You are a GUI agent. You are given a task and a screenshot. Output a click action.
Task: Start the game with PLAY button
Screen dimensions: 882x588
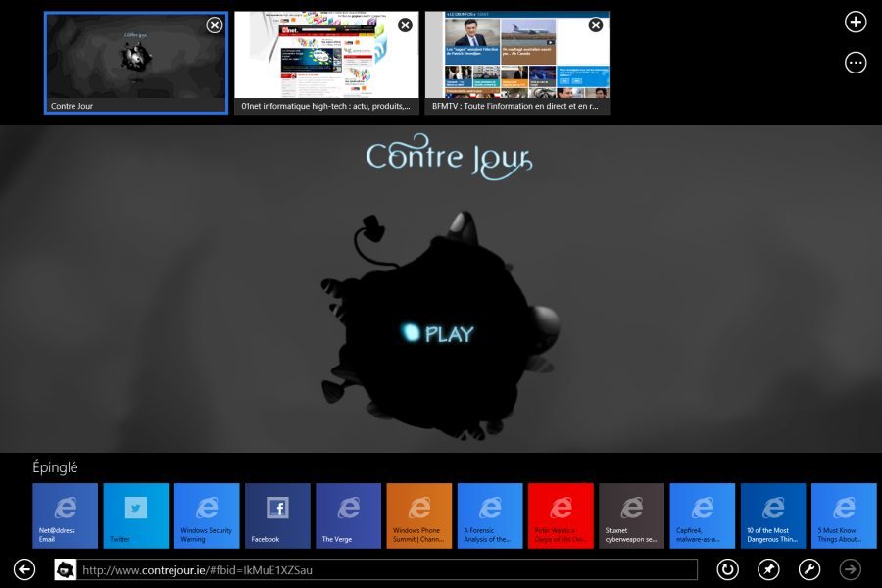coord(438,333)
